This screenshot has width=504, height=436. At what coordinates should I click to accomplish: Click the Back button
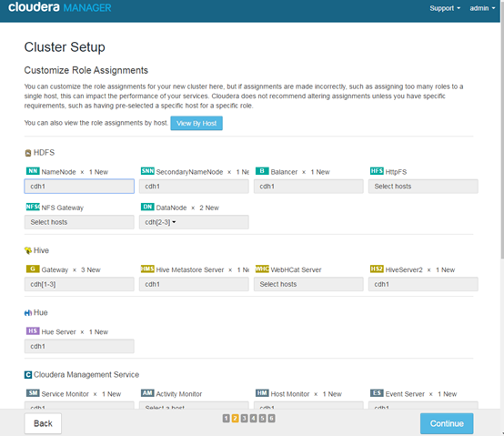tap(43, 423)
